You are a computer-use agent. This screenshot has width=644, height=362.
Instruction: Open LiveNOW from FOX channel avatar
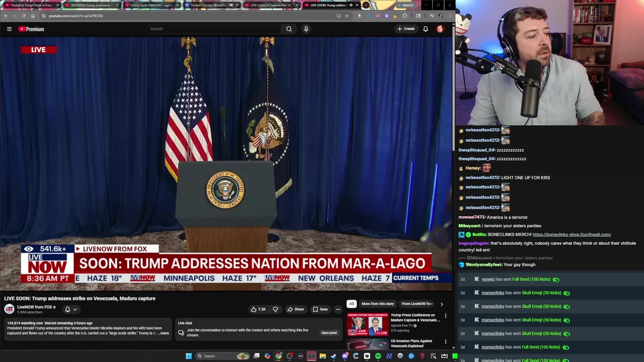coord(9,309)
